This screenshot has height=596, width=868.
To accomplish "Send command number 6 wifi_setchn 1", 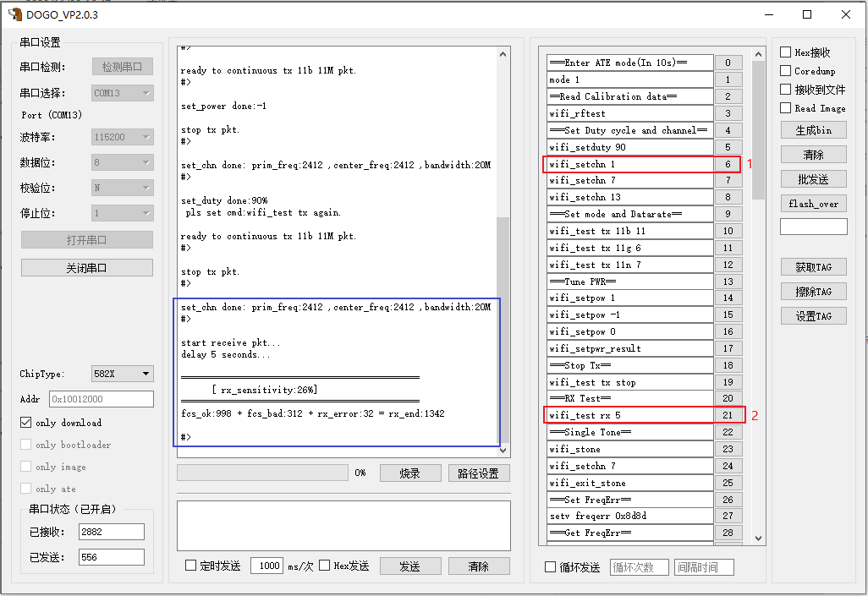I will tap(728, 164).
